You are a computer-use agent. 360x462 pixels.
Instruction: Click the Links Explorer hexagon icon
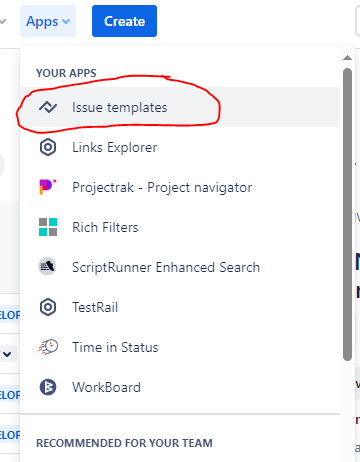(x=48, y=147)
